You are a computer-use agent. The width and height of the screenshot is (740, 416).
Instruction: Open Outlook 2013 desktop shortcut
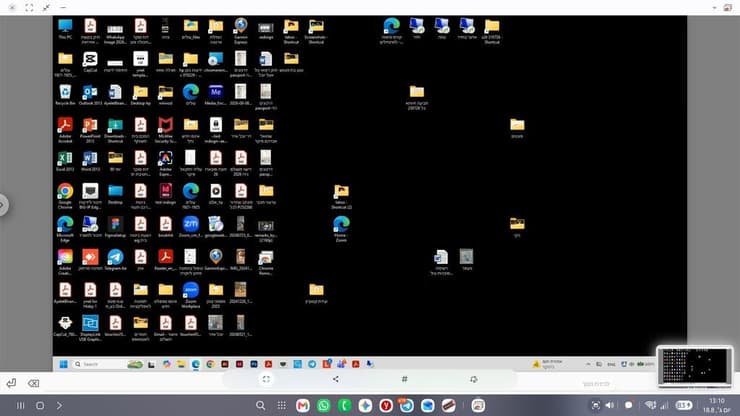tap(90, 95)
